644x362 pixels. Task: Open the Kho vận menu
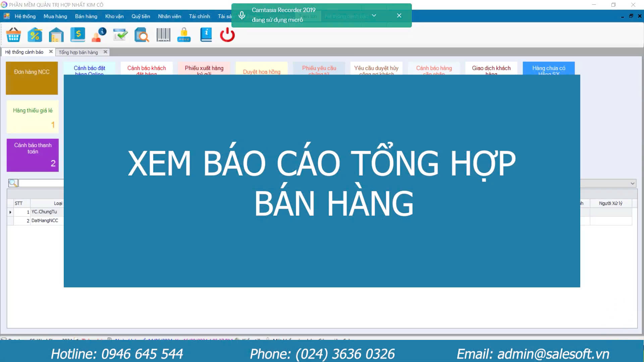(114, 16)
